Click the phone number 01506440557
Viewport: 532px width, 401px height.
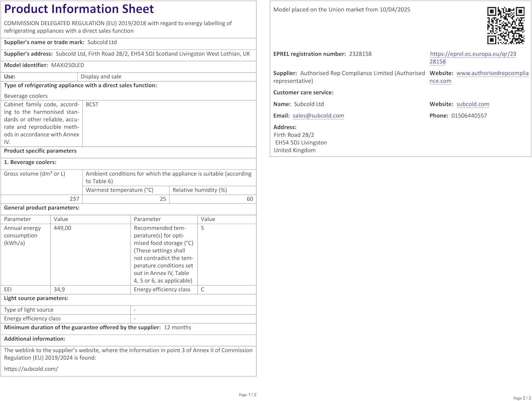click(x=469, y=116)
